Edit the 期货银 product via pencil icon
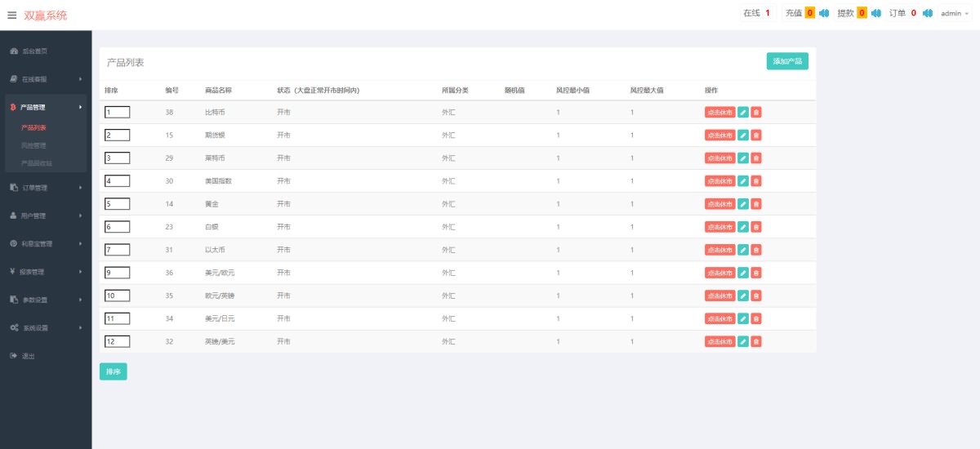This screenshot has width=980, height=449. tap(743, 136)
